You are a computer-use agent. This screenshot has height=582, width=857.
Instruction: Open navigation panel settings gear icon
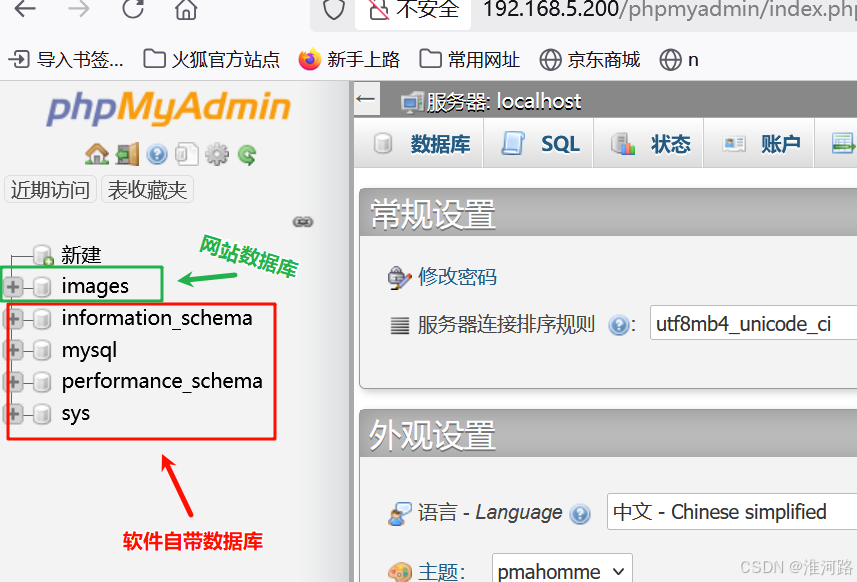(x=217, y=155)
